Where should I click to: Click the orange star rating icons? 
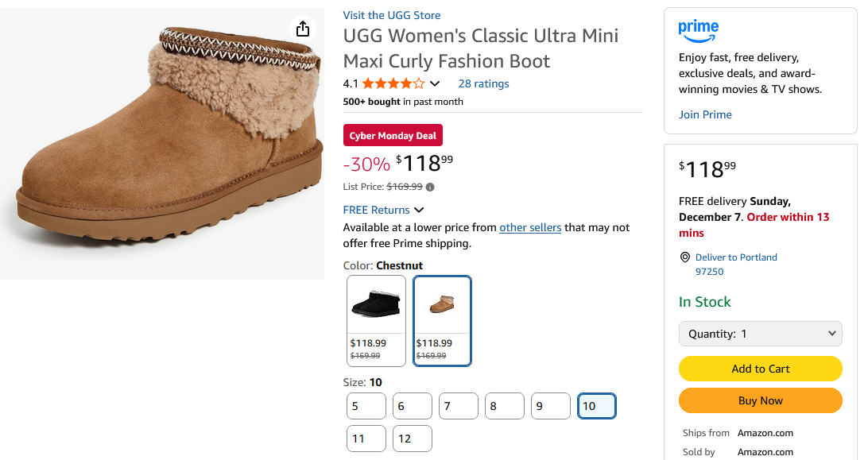[x=393, y=83]
